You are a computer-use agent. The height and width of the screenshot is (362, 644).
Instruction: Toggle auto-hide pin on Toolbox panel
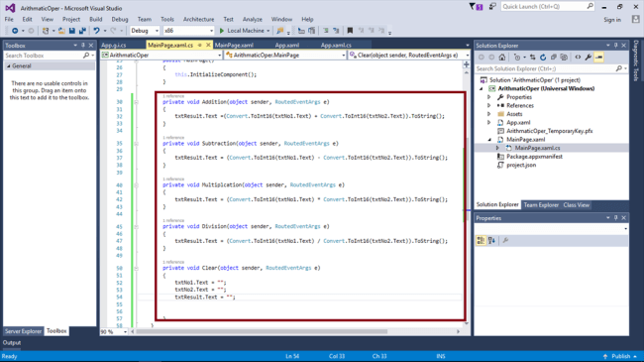tap(83, 46)
